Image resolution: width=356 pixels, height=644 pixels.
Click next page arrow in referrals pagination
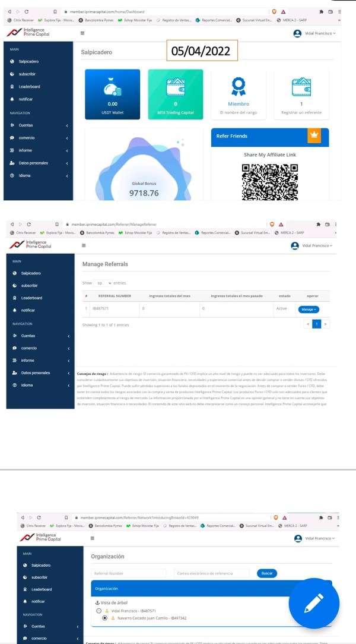[326, 324]
